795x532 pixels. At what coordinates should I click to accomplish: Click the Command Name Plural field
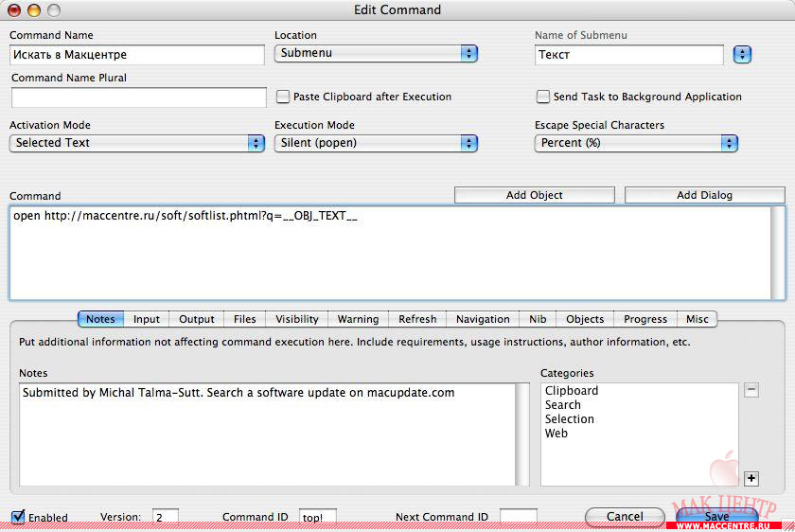(x=138, y=98)
